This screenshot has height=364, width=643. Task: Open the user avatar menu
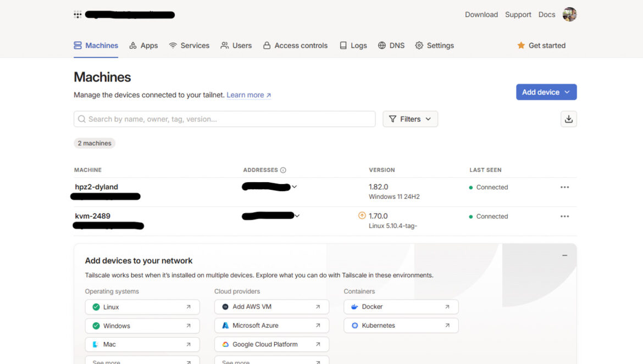[569, 14]
